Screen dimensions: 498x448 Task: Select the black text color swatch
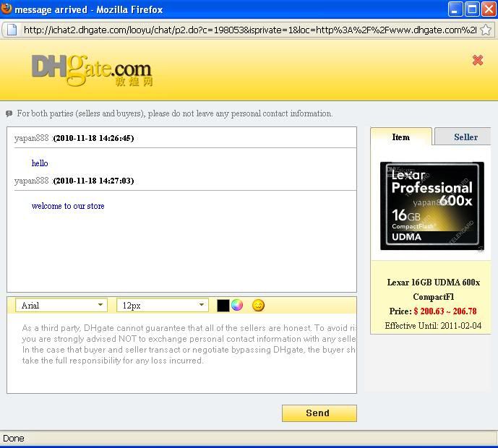tap(223, 306)
